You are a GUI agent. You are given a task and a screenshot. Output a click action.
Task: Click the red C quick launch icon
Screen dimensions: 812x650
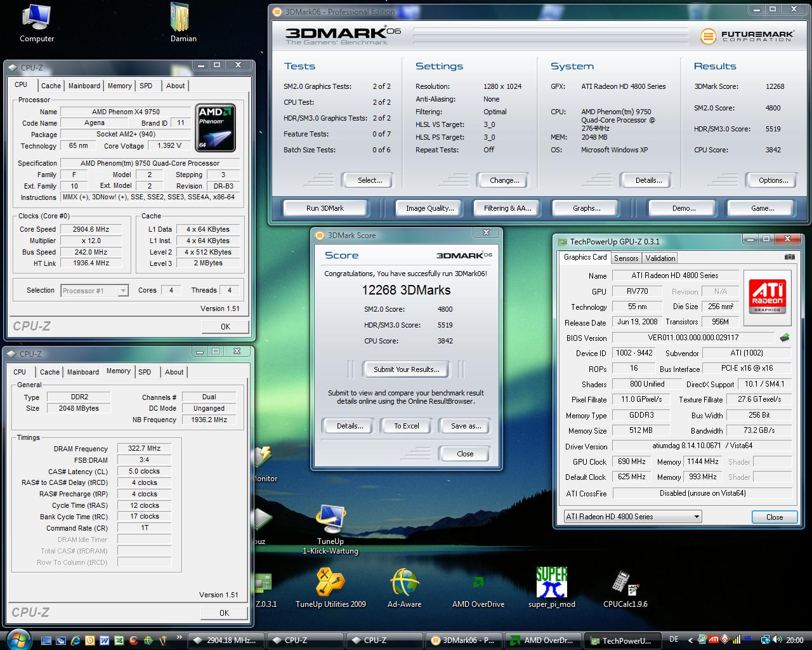(133, 640)
